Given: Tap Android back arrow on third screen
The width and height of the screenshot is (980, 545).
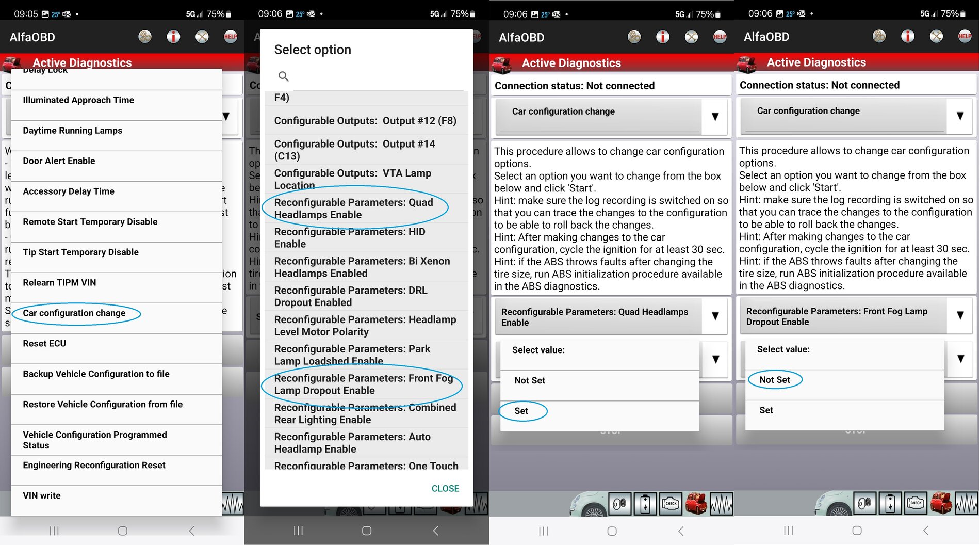Looking at the screenshot, I should tap(681, 531).
